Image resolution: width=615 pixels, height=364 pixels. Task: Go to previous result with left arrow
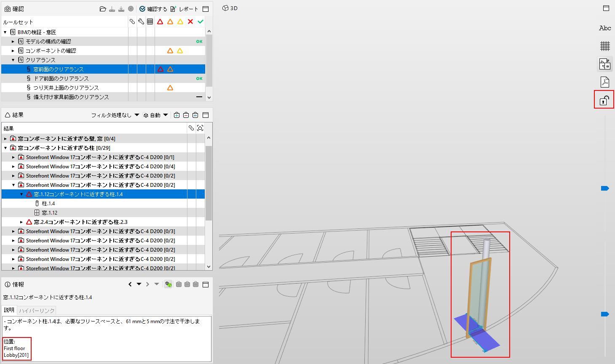[x=130, y=284]
